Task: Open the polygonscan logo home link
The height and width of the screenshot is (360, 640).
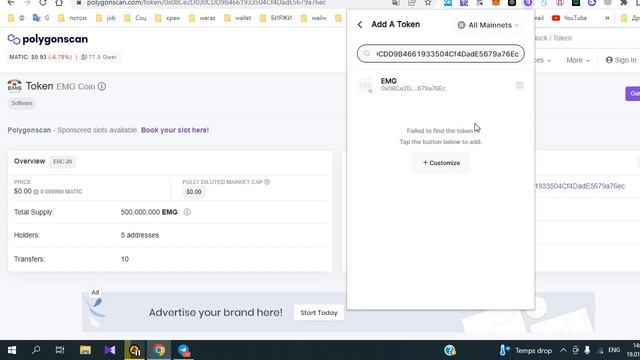Action: [x=48, y=39]
